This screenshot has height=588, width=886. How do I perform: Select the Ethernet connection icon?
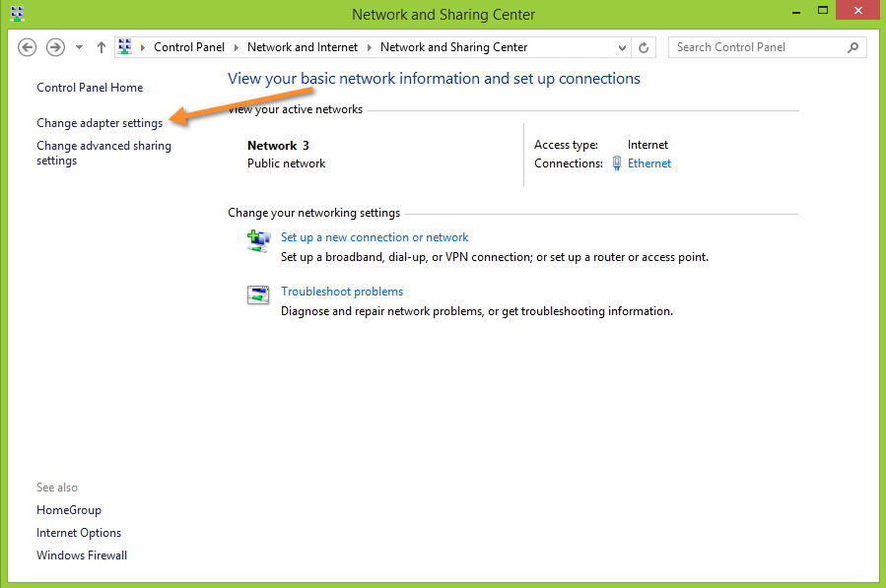click(x=614, y=163)
